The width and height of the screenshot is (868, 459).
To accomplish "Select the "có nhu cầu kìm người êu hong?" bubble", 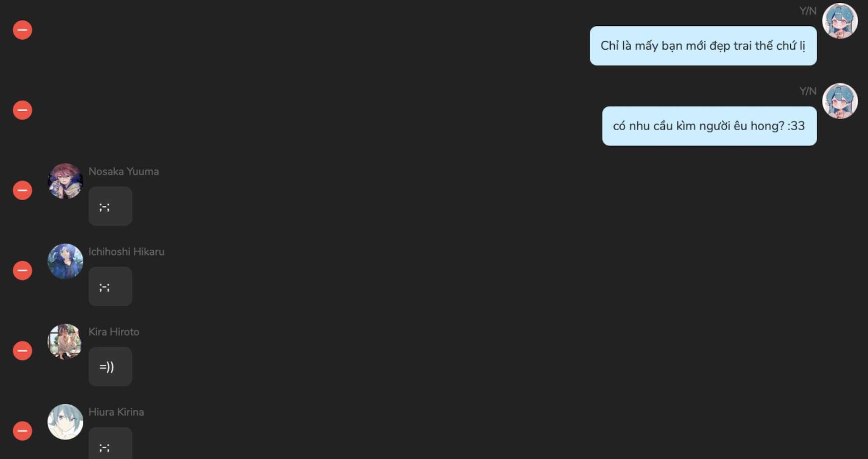I will tap(709, 126).
